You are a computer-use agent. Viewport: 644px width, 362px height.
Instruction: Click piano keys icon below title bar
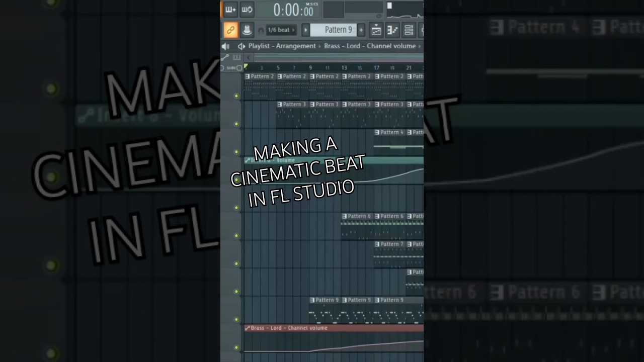pos(236,57)
